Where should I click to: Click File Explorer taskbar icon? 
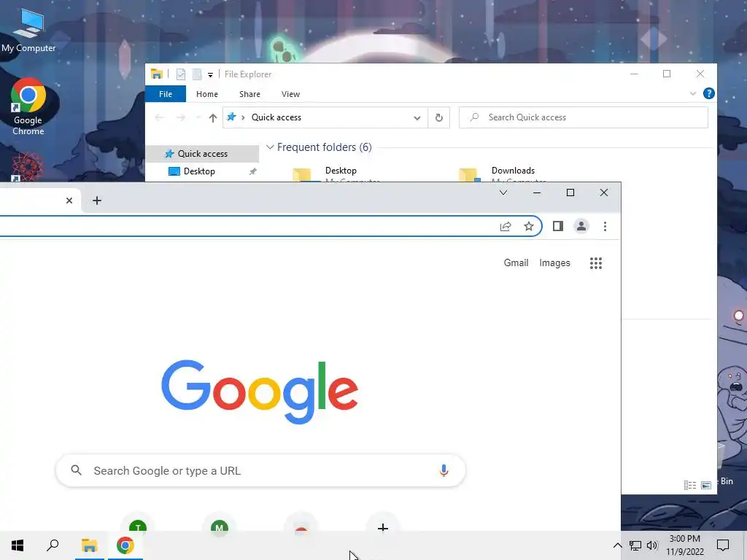89,545
